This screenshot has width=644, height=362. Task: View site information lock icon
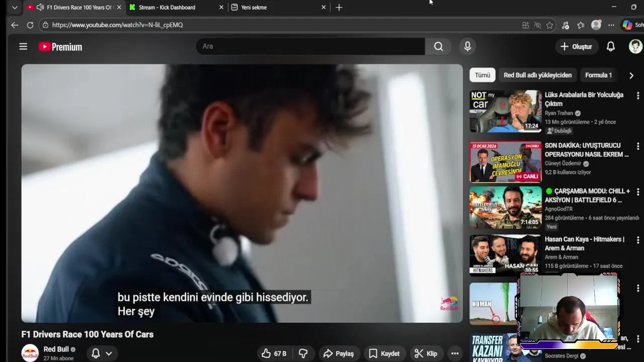tap(45, 25)
